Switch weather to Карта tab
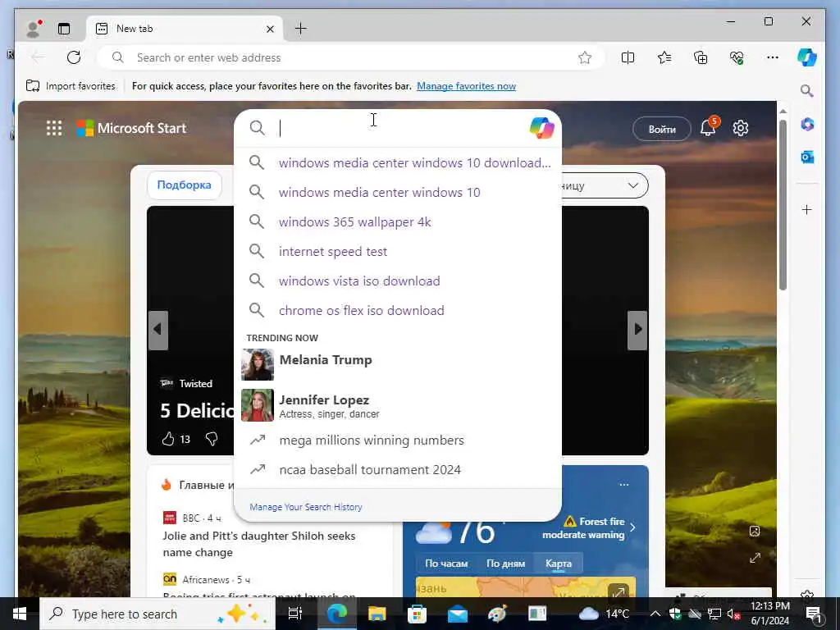This screenshot has width=840, height=630. (x=558, y=564)
